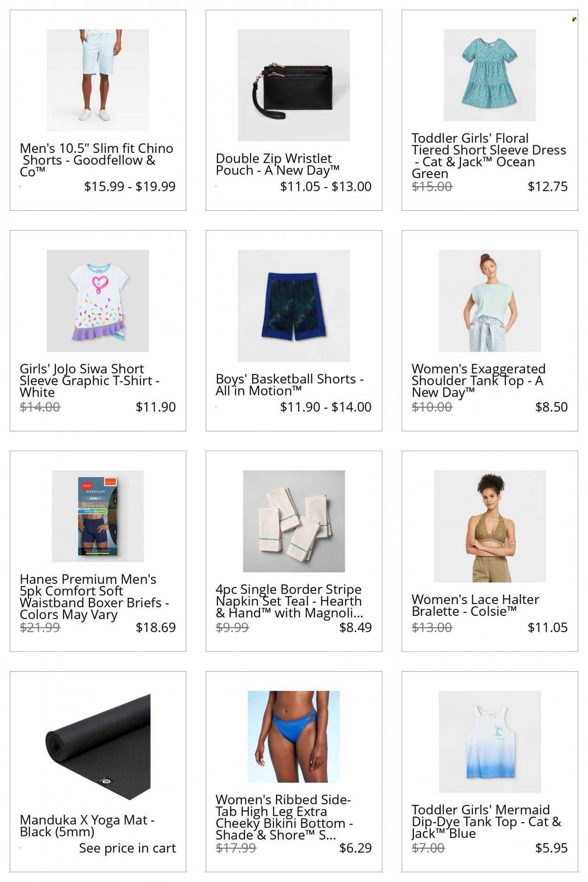
Task: Open the mermaid dip-dye tank top photo
Action: [490, 742]
